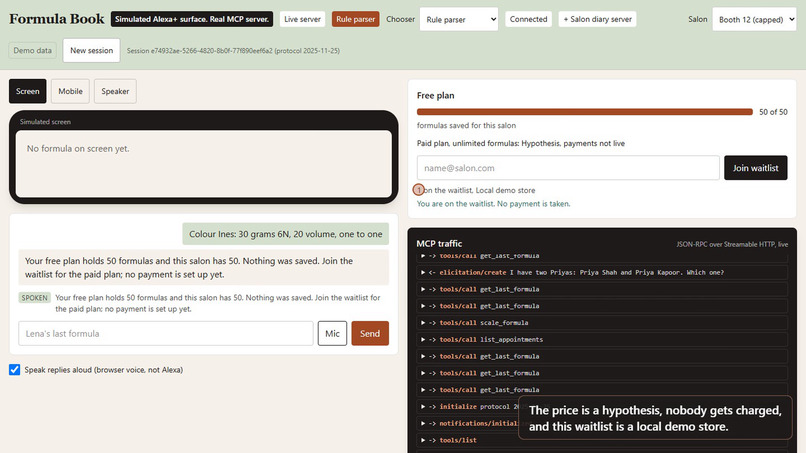Screen dimensions: 806x453
Task: Tick the Speak replies aloud checkbox
Action: pos(14,370)
